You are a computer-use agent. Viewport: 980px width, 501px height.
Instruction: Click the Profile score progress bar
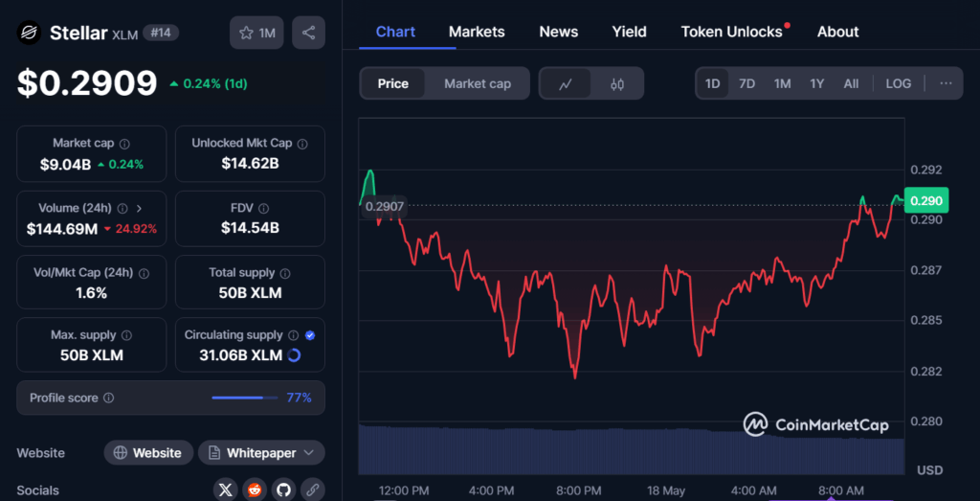pos(245,398)
